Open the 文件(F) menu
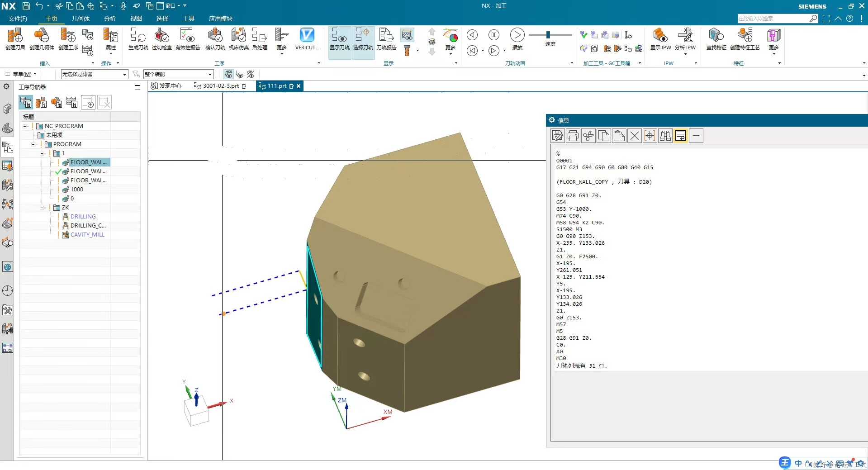 tap(18, 19)
